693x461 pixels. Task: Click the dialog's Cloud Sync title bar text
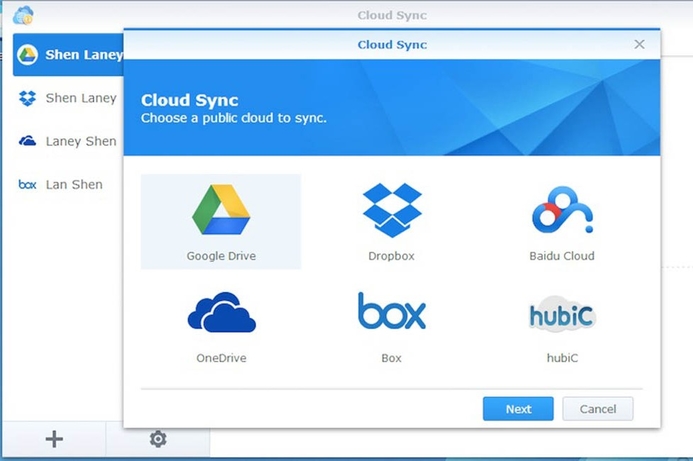[392, 45]
